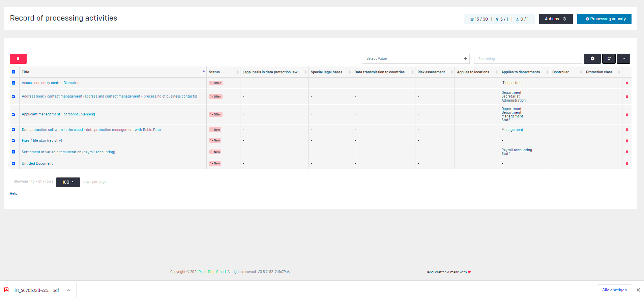Viewport: 644px width, 300px height.
Task: Open the Help link below the table
Action: coord(13,194)
